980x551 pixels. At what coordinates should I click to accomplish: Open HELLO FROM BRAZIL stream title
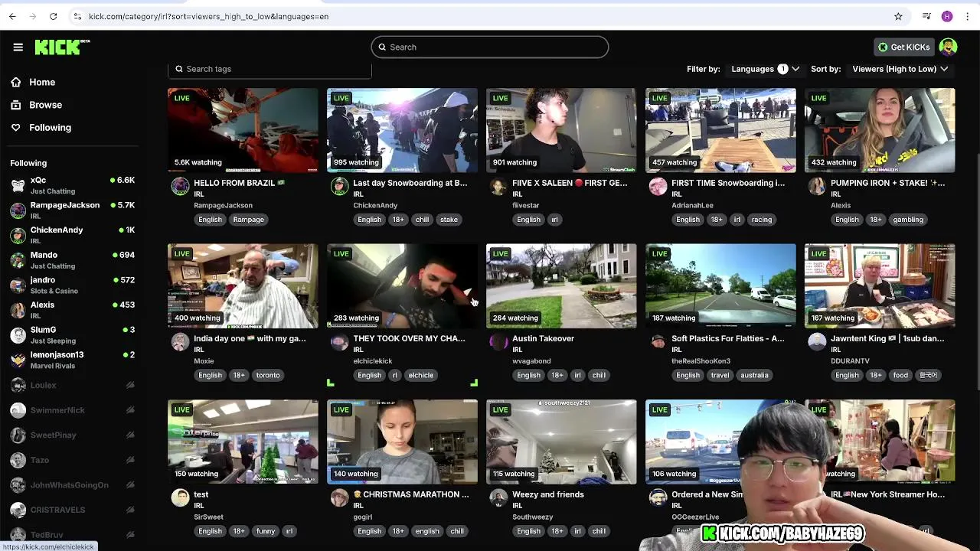pyautogui.click(x=239, y=183)
